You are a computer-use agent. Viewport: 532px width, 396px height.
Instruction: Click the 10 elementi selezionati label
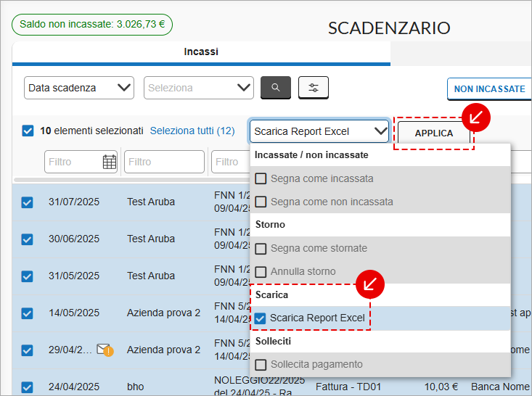click(91, 131)
